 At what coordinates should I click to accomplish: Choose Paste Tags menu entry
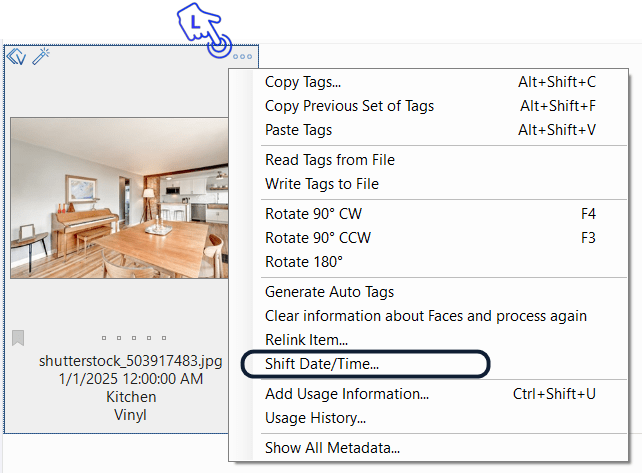click(298, 130)
